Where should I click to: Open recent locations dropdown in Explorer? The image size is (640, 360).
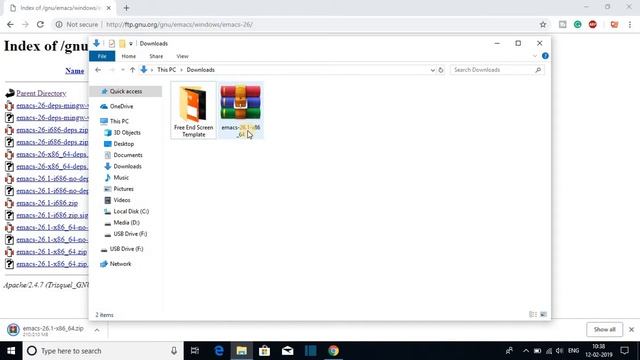pos(122,70)
